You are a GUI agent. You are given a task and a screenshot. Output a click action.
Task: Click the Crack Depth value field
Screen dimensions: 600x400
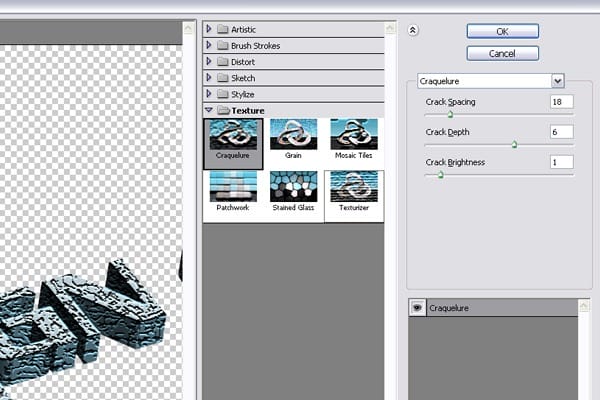tap(561, 132)
